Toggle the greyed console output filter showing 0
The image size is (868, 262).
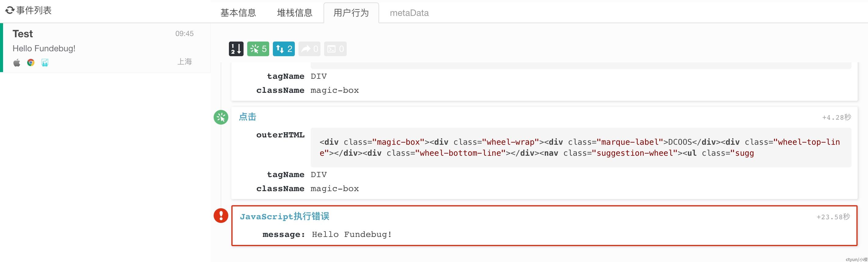(335, 49)
